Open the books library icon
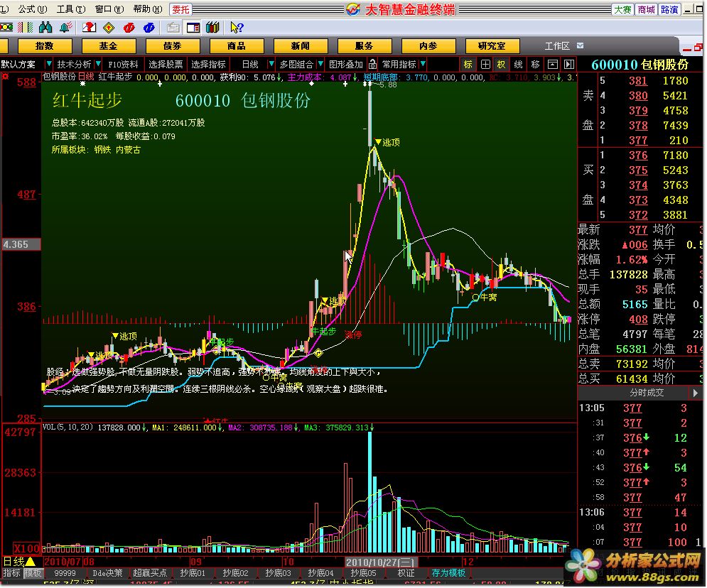This screenshot has height=588, width=707. (x=212, y=28)
